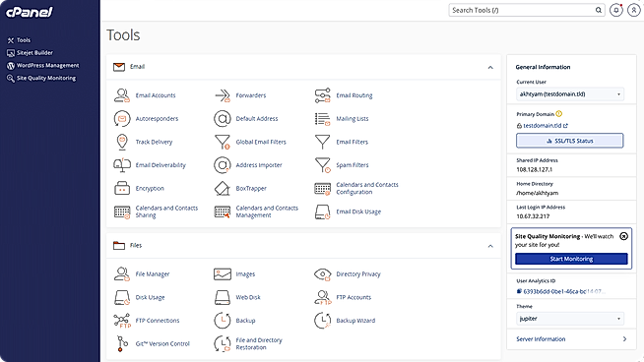Viewport: 644px width, 362px height.
Task: Open the Theme dropdown showing jupiter
Action: coord(570,319)
